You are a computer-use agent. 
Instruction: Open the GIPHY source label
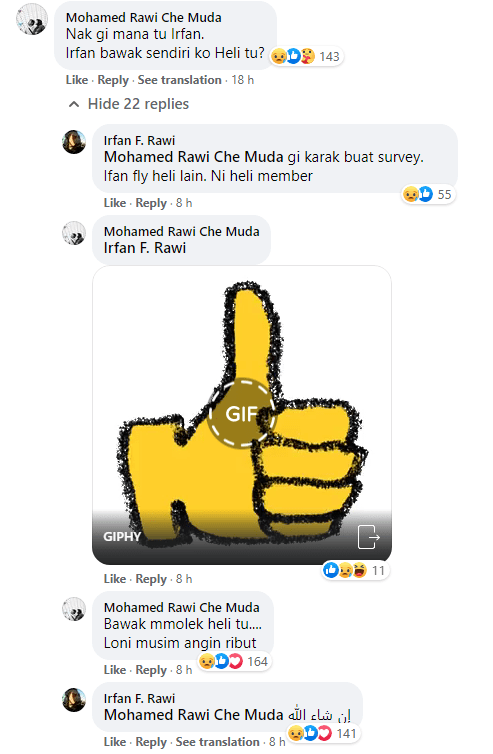[122, 537]
